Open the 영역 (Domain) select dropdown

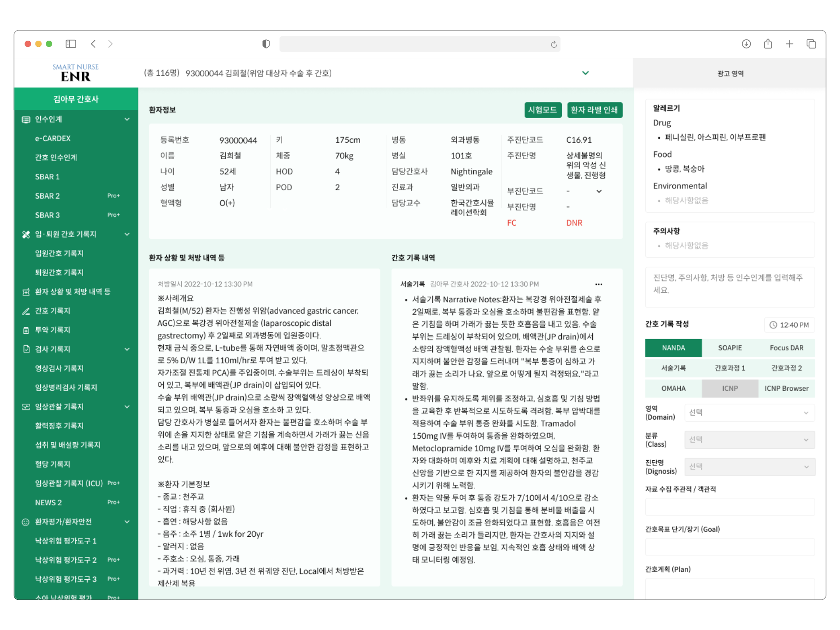[x=749, y=413]
